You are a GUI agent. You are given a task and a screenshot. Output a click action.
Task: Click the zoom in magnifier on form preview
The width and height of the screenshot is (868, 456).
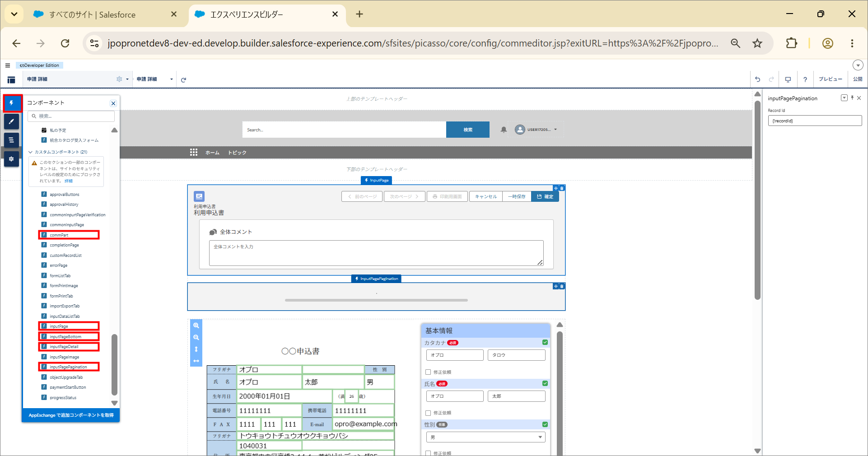(196, 326)
